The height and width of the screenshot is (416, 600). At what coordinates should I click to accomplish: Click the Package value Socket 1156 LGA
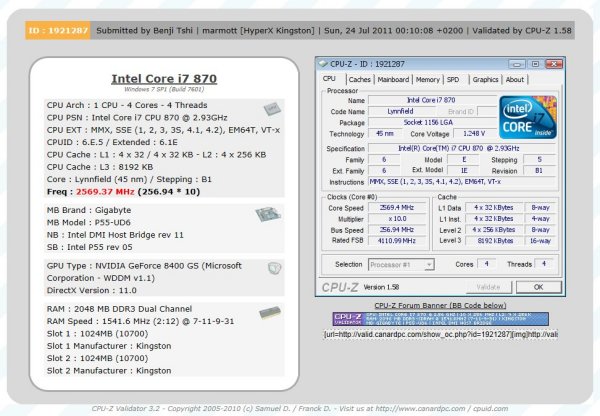432,122
